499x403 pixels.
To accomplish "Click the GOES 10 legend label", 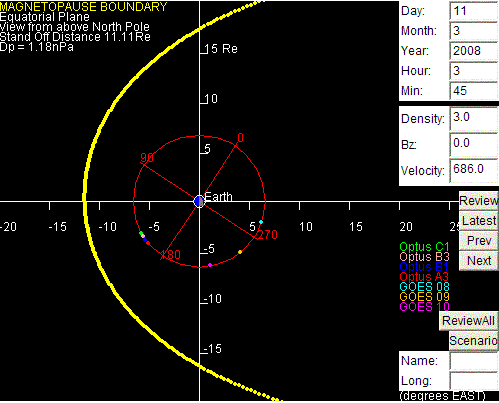I will (424, 307).
